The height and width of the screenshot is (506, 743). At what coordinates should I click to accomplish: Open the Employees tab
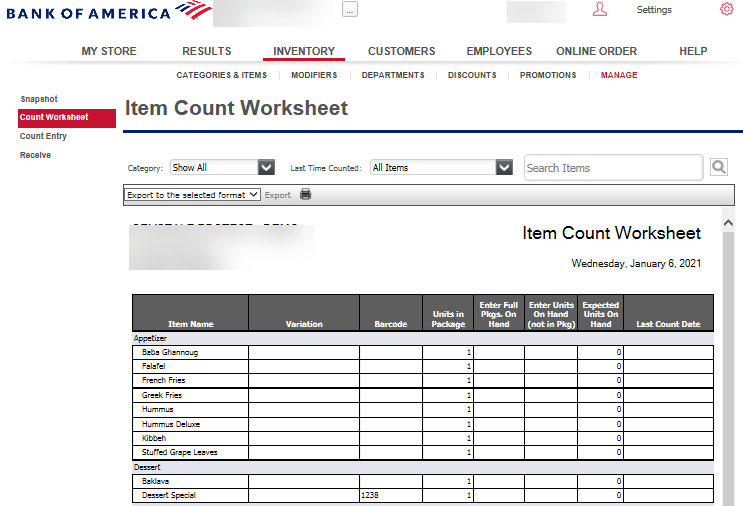(499, 51)
